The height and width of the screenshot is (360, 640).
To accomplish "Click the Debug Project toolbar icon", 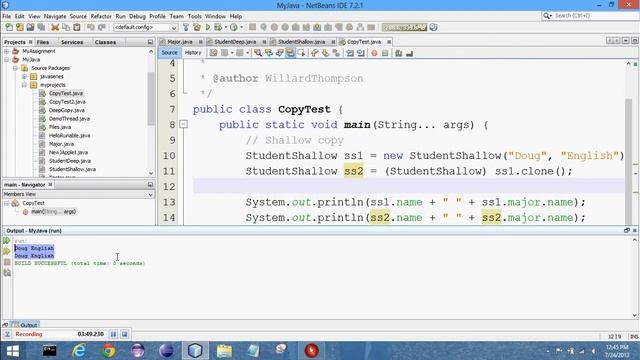I will point(218,27).
